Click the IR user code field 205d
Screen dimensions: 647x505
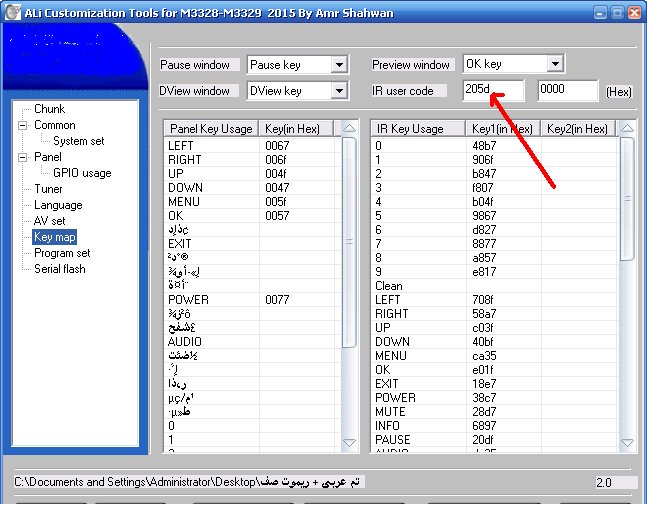pos(494,90)
